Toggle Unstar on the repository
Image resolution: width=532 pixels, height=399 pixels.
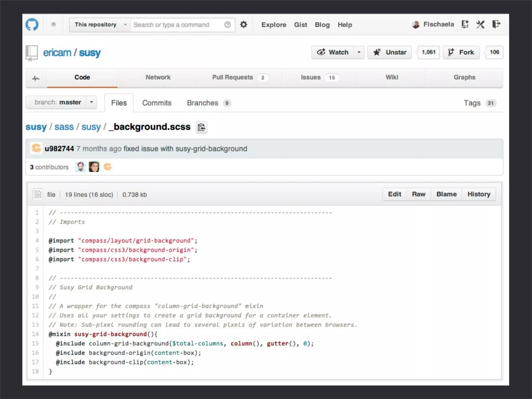point(390,52)
